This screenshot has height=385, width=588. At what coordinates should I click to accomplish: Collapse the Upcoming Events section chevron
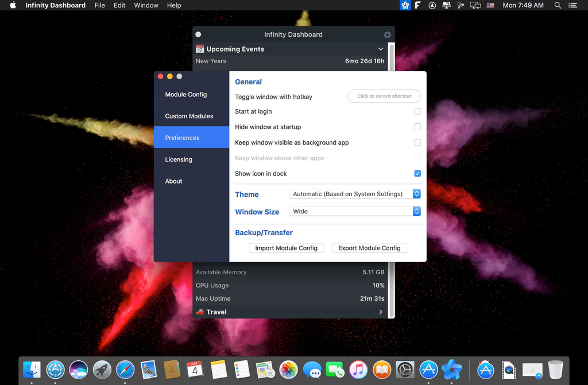pos(381,49)
